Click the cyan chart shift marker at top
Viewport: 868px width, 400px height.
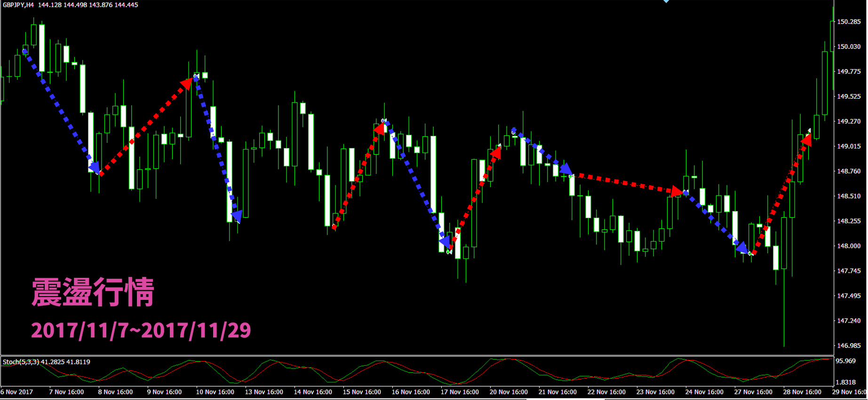666,1
